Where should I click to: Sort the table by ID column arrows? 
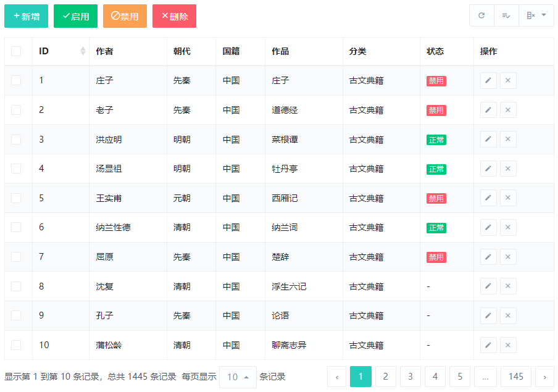point(83,51)
